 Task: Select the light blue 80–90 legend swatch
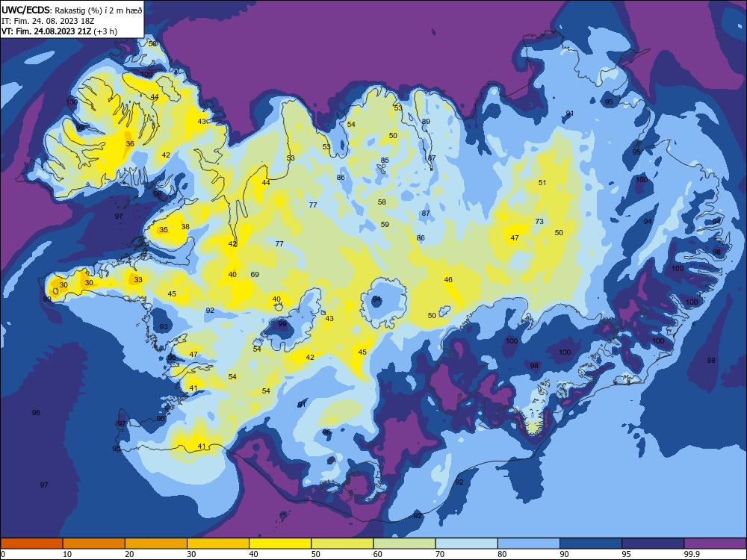529,544
